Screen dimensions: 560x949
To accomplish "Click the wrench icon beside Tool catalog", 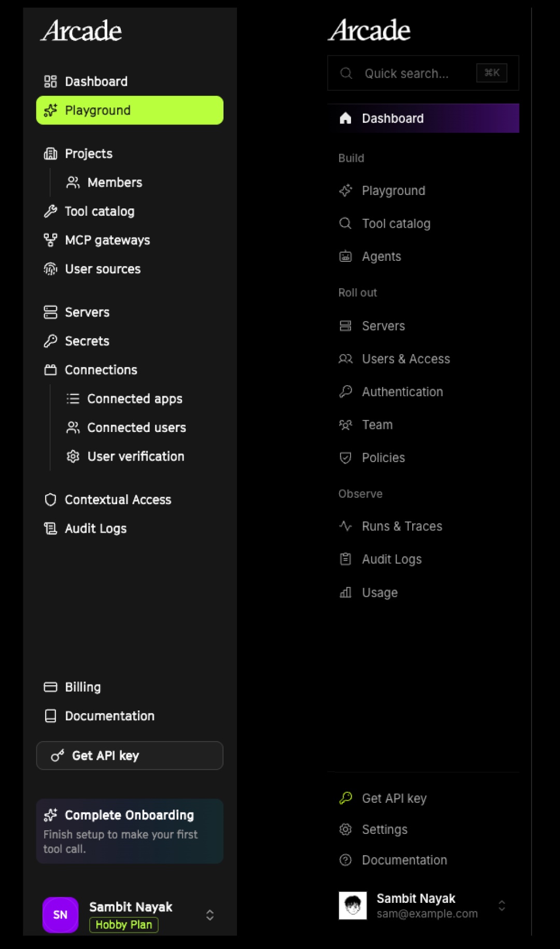I will (50, 211).
